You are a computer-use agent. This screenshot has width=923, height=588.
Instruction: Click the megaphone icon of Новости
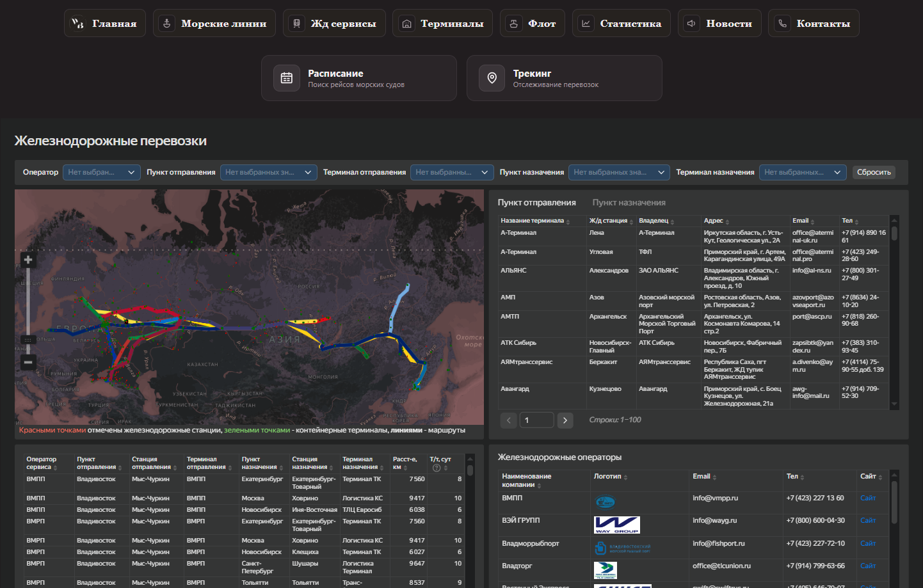coord(691,24)
